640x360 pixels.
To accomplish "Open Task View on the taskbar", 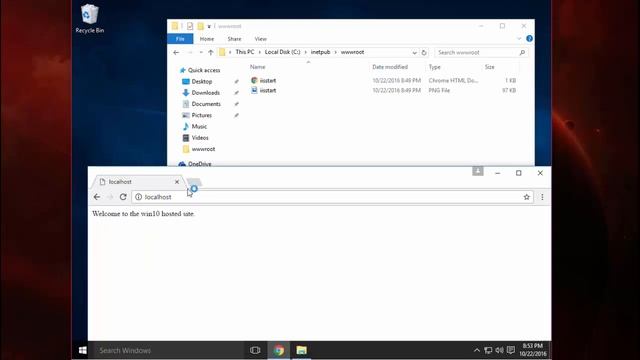I will (255, 350).
